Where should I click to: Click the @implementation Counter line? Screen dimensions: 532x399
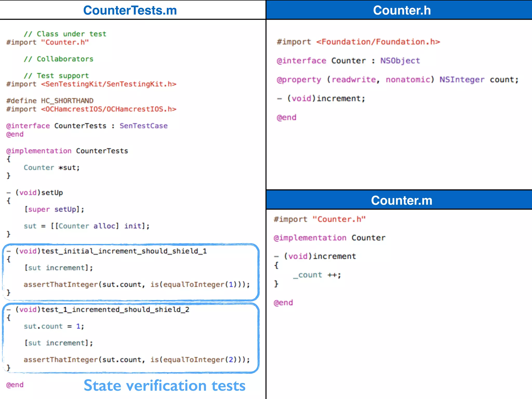click(330, 238)
